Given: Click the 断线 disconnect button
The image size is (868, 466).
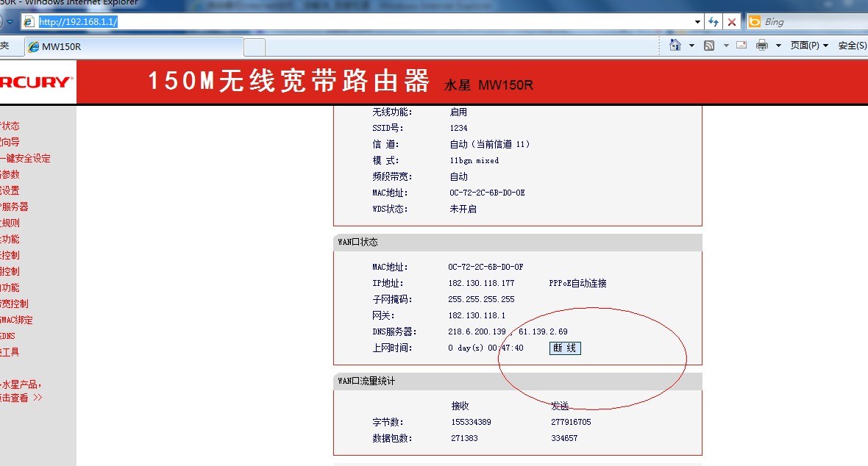Looking at the screenshot, I should [565, 348].
